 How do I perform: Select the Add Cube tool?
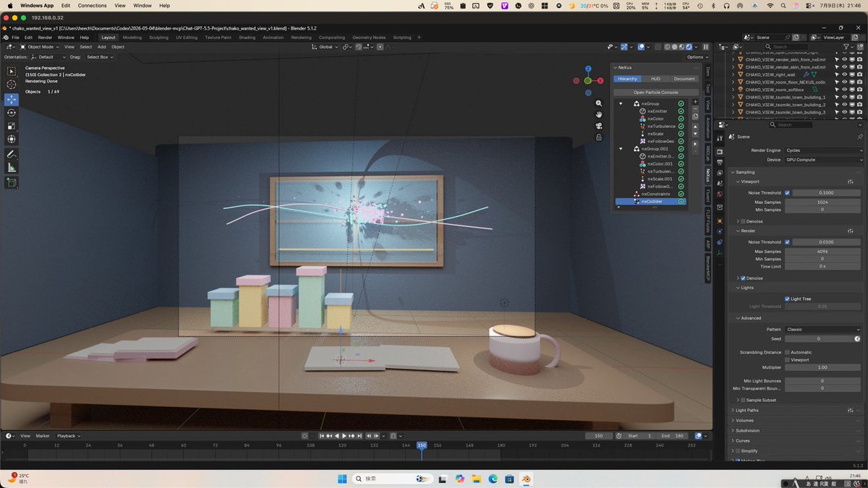12,183
